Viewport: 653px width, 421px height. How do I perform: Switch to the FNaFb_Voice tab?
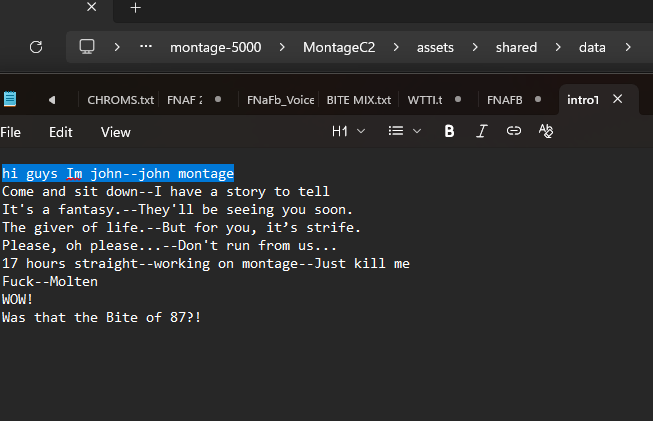(280, 100)
